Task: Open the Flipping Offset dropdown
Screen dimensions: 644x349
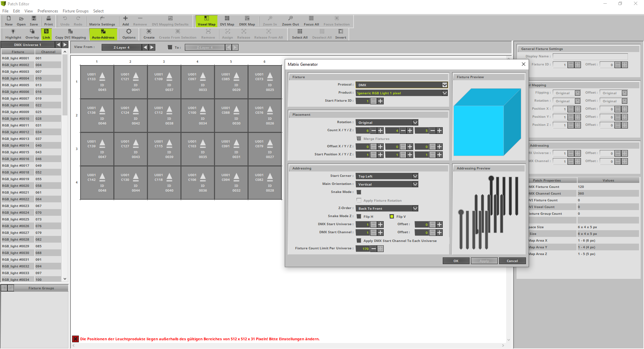Action: point(613,93)
